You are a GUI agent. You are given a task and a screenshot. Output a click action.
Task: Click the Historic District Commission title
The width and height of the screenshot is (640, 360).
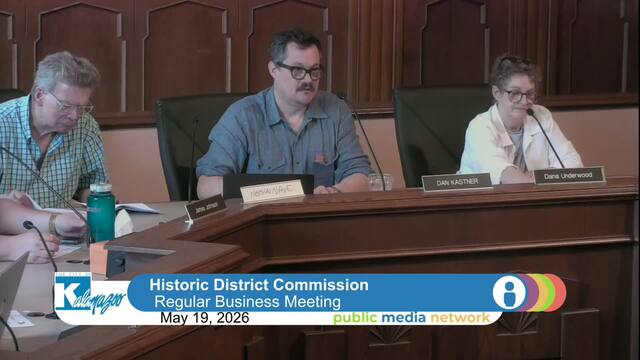click(259, 284)
